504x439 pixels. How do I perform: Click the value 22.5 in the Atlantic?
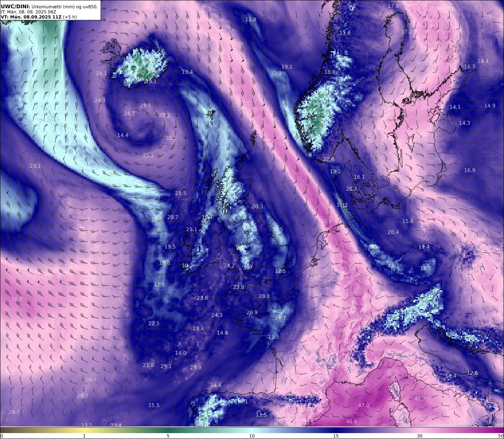[x=154, y=323]
